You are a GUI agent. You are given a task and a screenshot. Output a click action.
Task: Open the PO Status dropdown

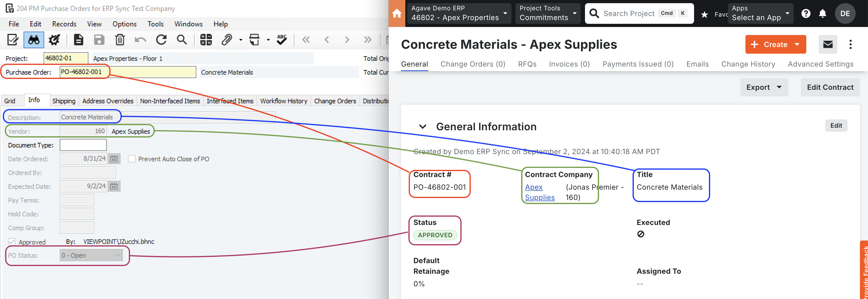point(91,255)
